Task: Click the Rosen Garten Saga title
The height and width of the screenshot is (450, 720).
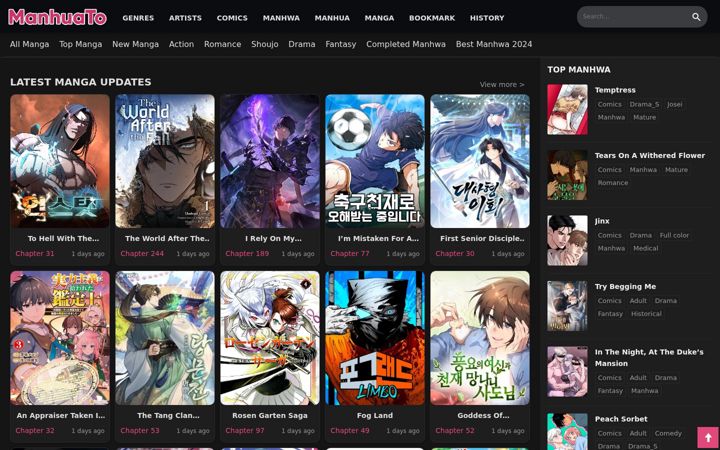Action: point(270,415)
